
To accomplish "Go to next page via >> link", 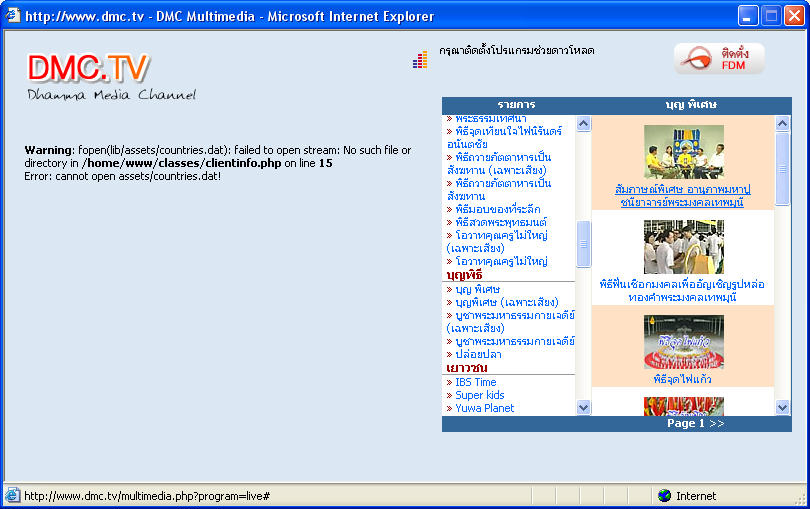I will [717, 424].
